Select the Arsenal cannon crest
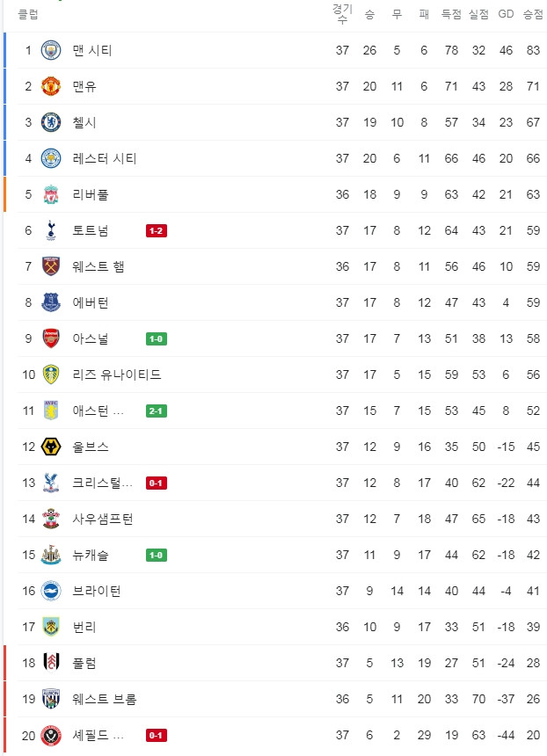 [x=51, y=338]
